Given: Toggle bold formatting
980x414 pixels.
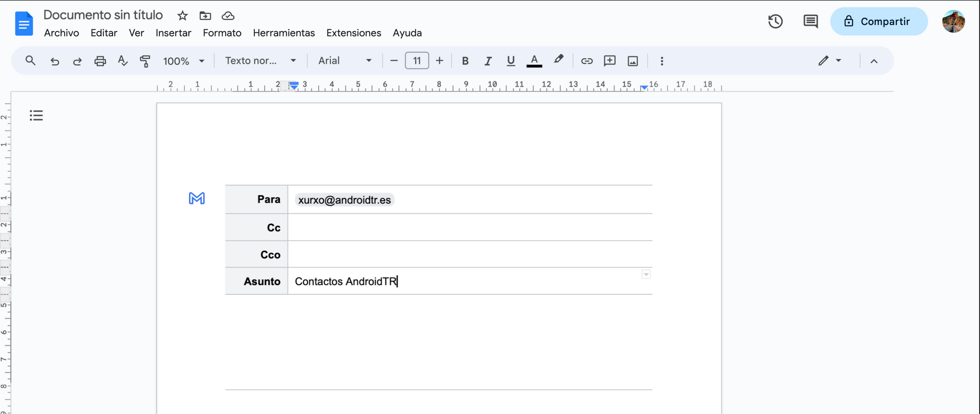Looking at the screenshot, I should pyautogui.click(x=465, y=61).
